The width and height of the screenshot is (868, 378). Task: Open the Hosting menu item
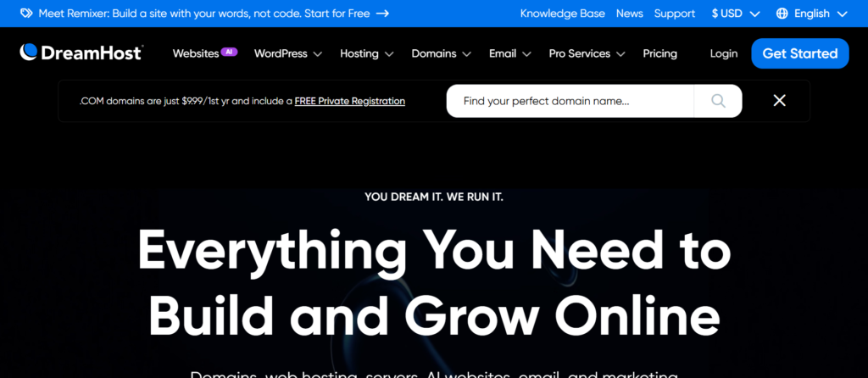click(359, 53)
